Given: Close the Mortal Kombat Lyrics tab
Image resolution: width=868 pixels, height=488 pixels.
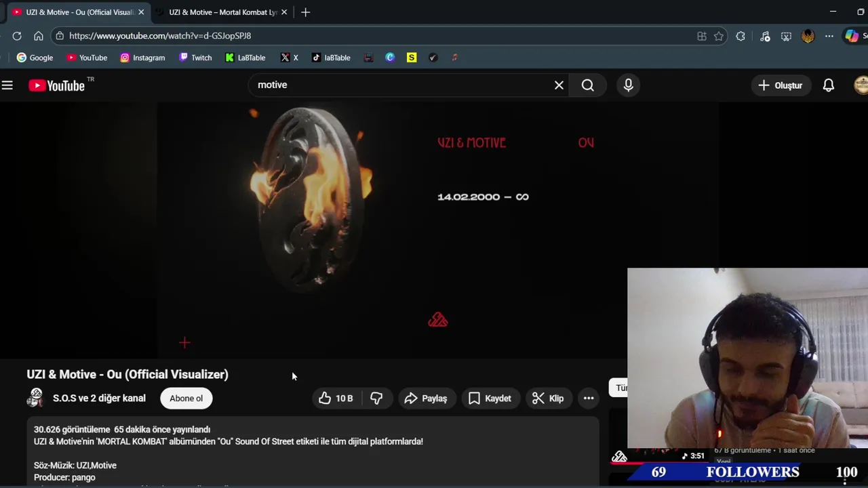Looking at the screenshot, I should click(284, 12).
